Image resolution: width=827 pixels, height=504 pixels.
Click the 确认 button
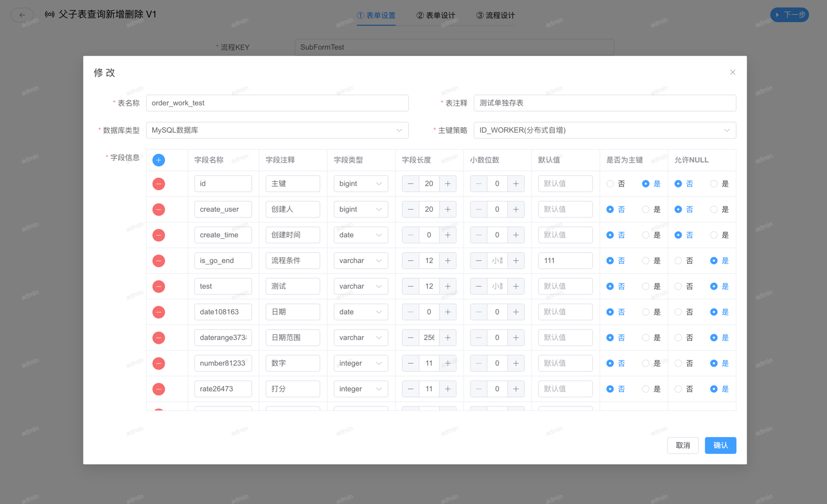tap(720, 445)
